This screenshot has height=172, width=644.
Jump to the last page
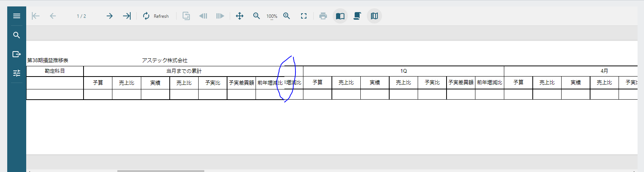pos(127,16)
